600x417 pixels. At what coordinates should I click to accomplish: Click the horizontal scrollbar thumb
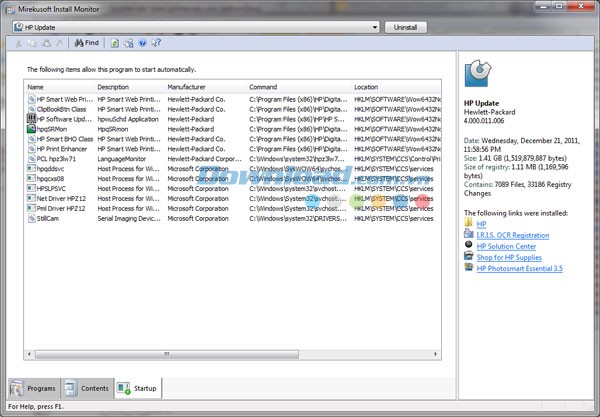pyautogui.click(x=167, y=354)
